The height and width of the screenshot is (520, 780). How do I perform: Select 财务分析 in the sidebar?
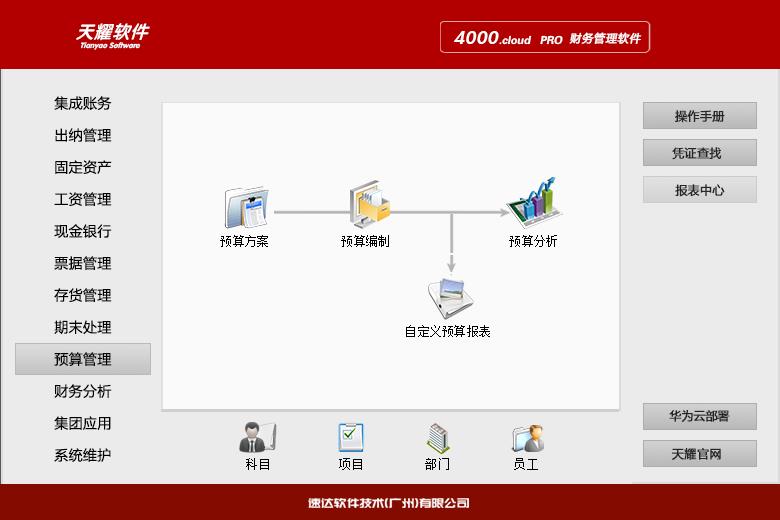tap(83, 391)
